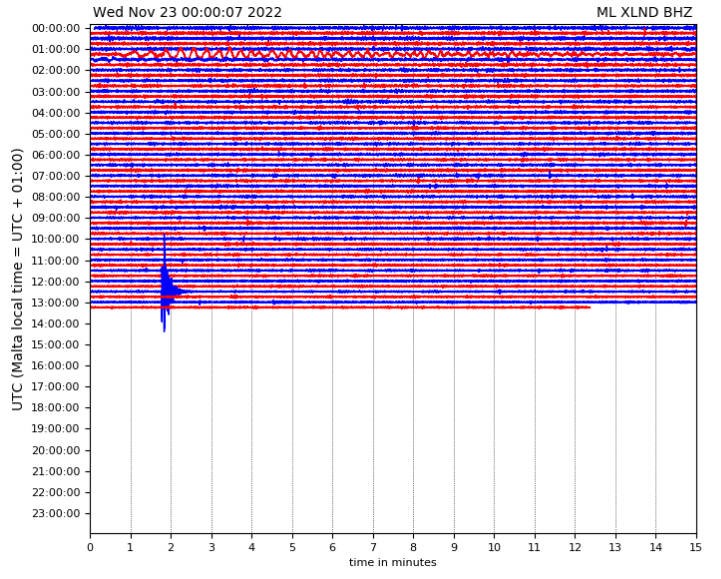Select the 15:00:00 hour tick label
Viewport: 721px width, 579px height.
[x=56, y=345]
